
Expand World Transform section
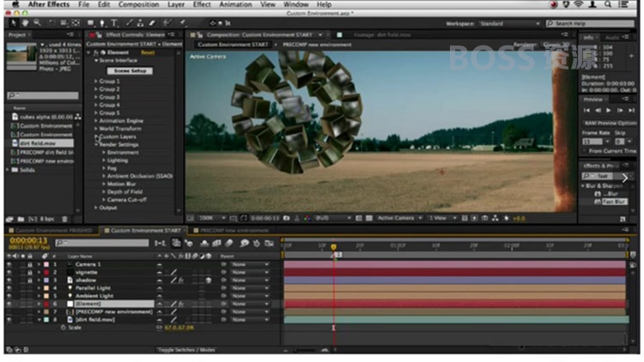95,129
